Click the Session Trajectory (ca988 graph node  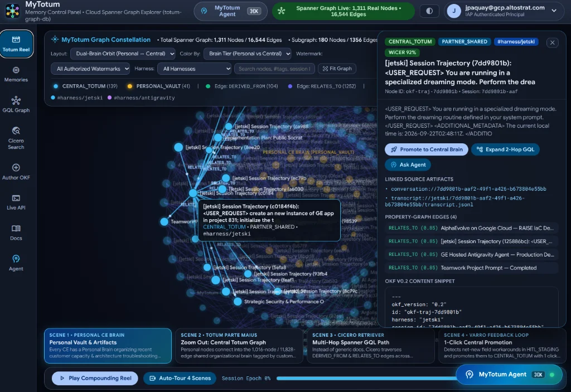pyautogui.click(x=229, y=127)
